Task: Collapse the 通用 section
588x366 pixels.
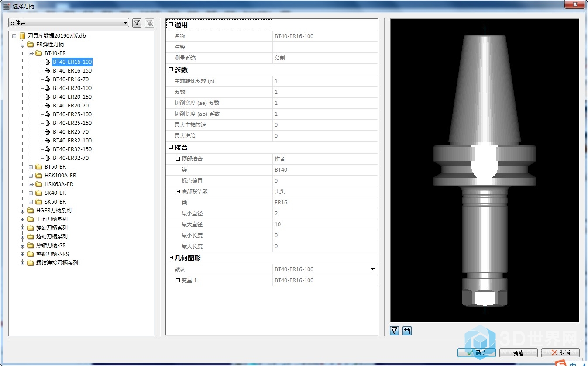Action: click(x=171, y=25)
